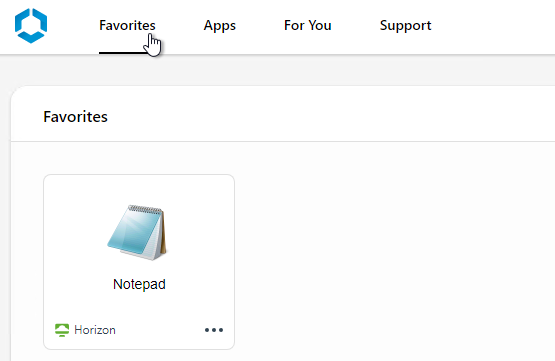
Task: Select the Support tab
Action: pos(405,25)
